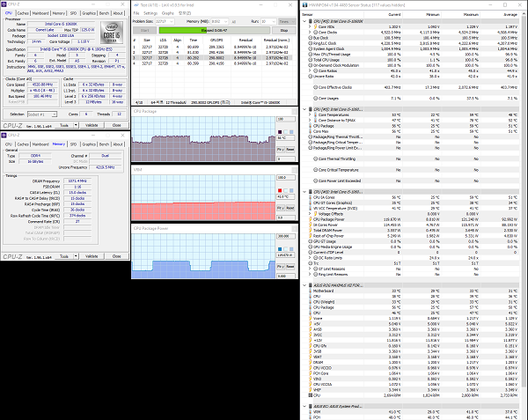Image resolution: width=528 pixels, height=420 pixels.
Task: Collapse the first CPU [#0] Intel Core i5-10600K group
Action: coord(304,21)
